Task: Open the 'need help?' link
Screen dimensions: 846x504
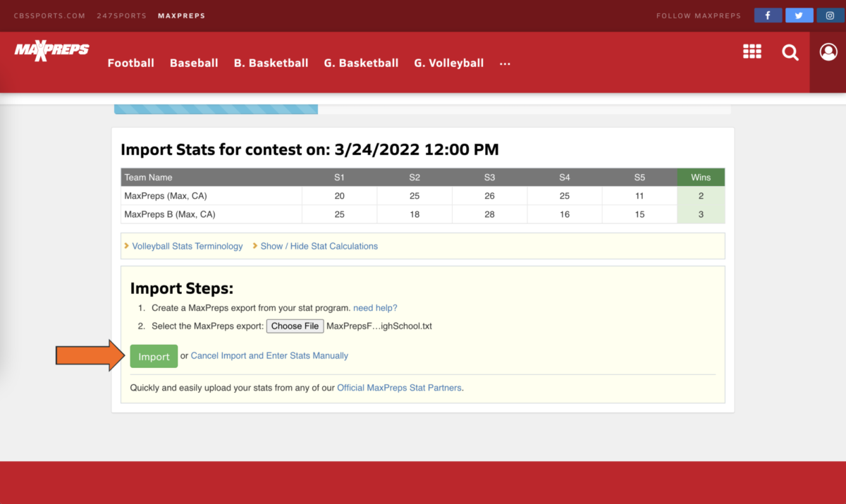Action: [375, 308]
